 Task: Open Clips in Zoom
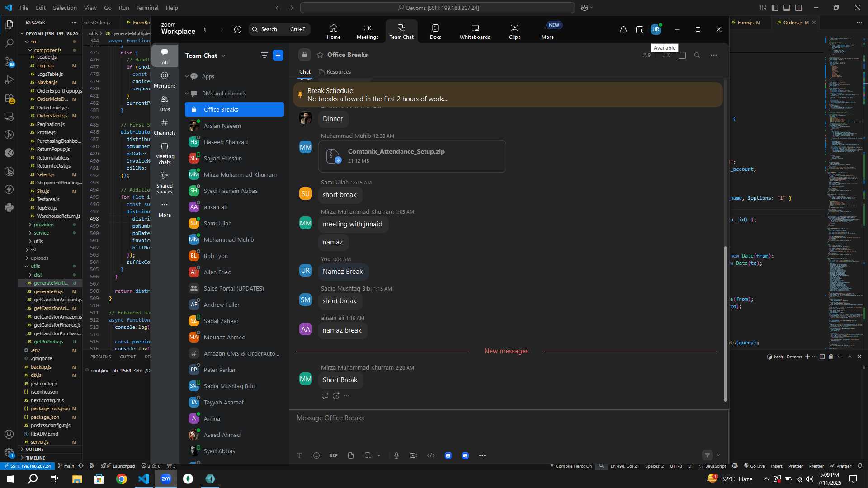click(x=514, y=32)
